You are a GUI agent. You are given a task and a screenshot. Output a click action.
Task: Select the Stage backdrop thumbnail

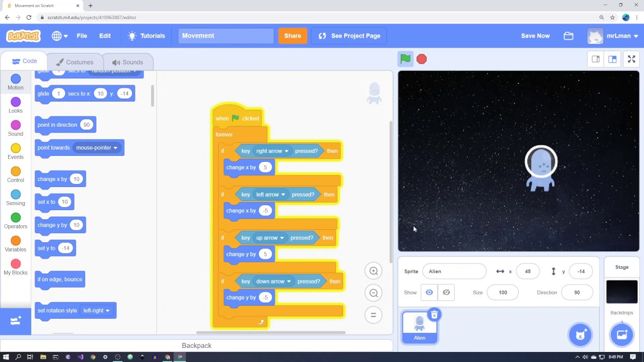[x=622, y=292]
